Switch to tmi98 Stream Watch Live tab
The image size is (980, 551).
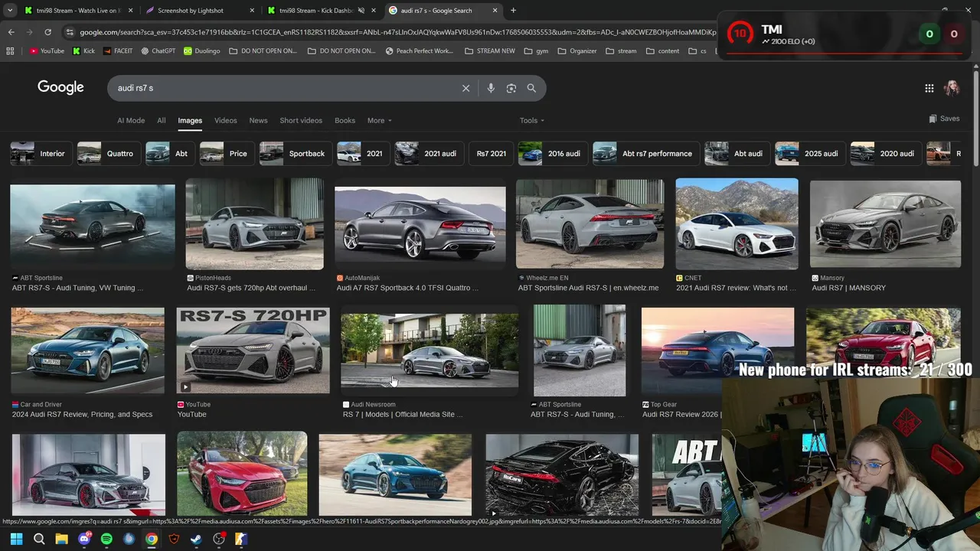click(78, 11)
